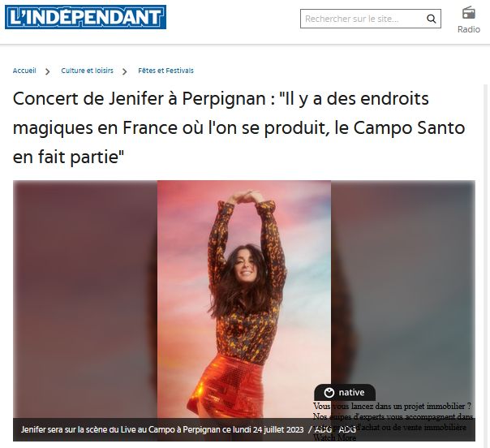Open the immobilier project ad text

tap(393, 416)
